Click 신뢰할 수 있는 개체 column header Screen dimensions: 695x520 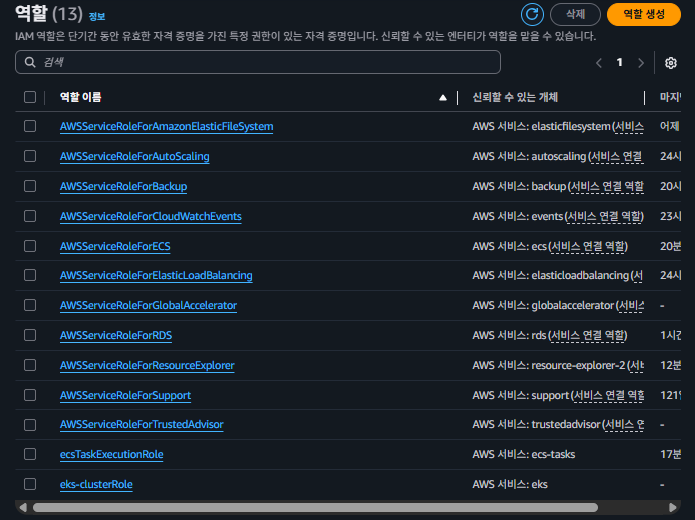[x=515, y=97]
